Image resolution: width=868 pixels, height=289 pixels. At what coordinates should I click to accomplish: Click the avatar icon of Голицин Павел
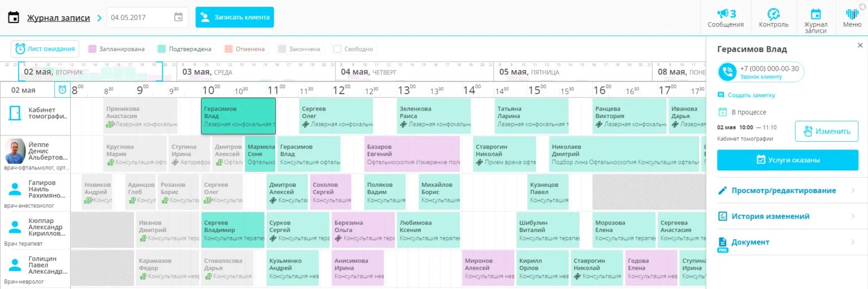pos(14,265)
